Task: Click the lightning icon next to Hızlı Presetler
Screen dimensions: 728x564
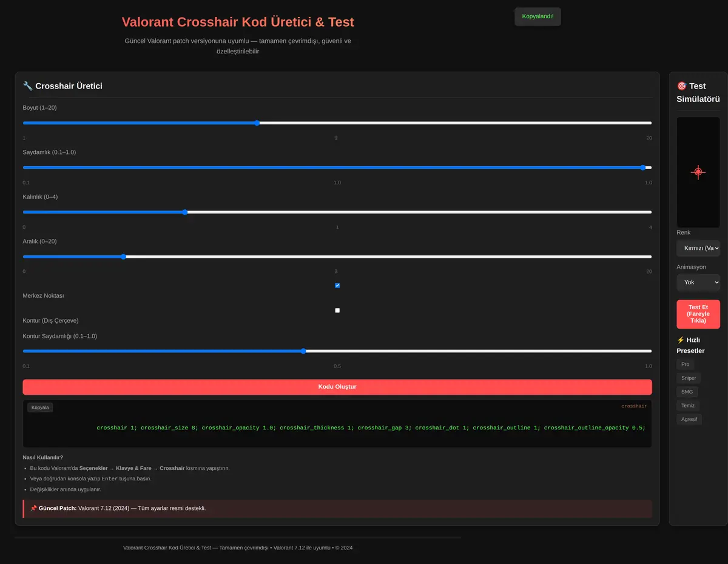Action: point(680,340)
